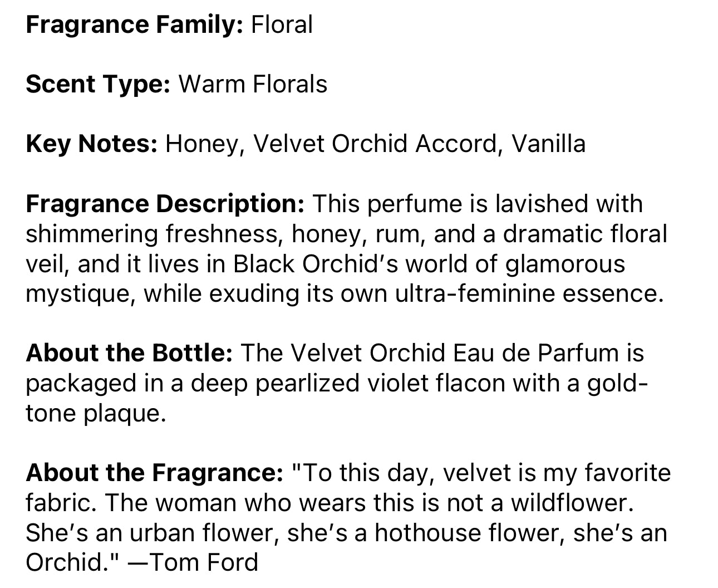The width and height of the screenshot is (718, 588).
Task: Click the "Vanilla" key note
Action: pos(548,144)
